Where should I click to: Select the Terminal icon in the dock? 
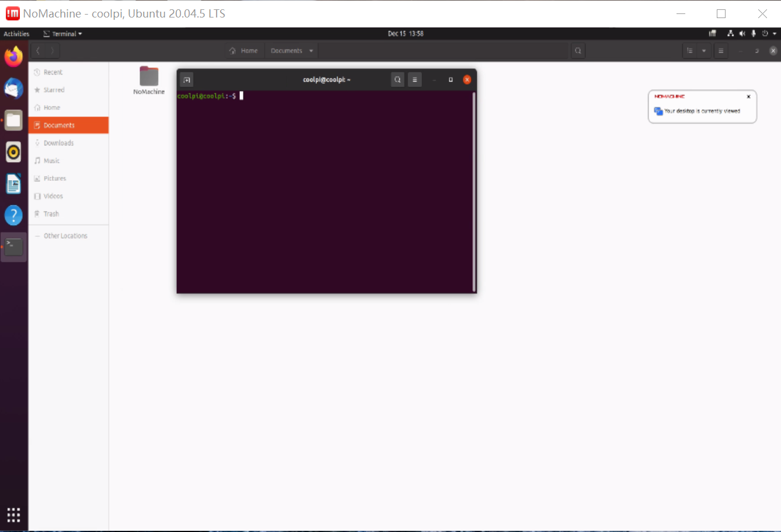(13, 247)
